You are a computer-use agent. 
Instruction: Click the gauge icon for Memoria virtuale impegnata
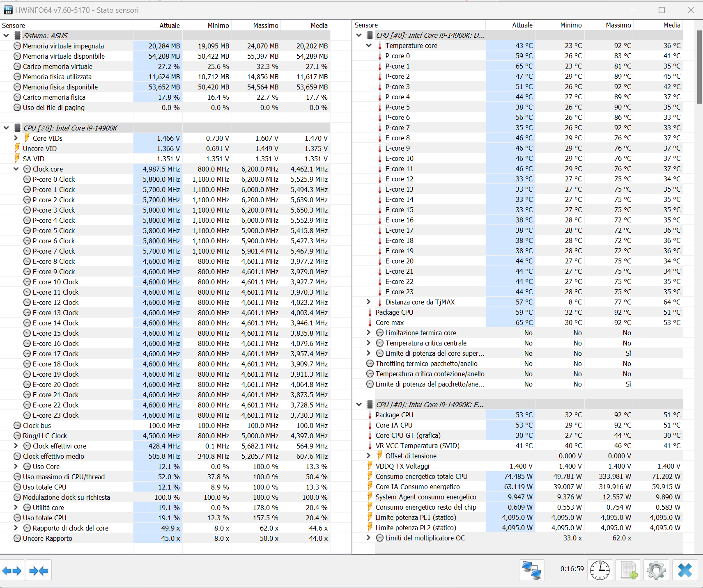click(x=17, y=46)
